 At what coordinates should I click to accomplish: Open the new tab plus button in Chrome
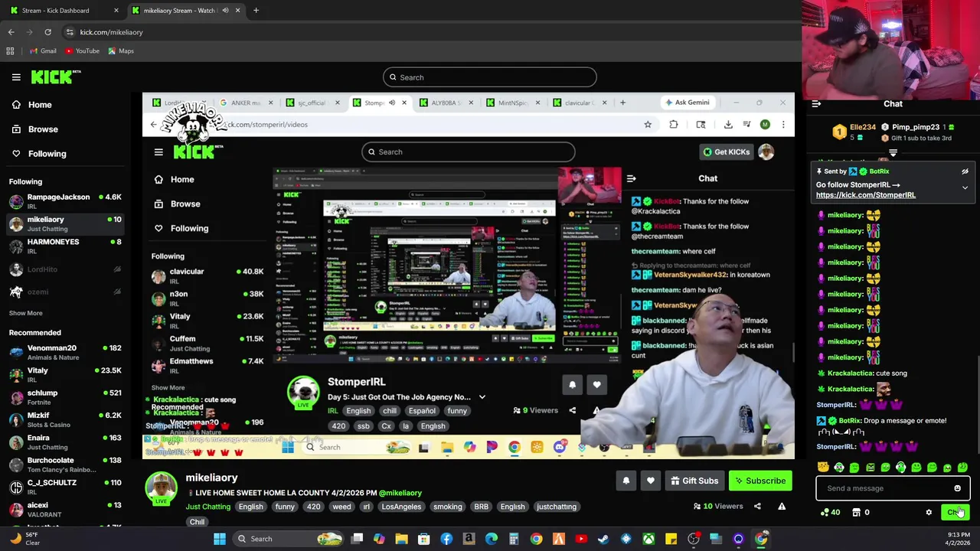[x=256, y=11]
